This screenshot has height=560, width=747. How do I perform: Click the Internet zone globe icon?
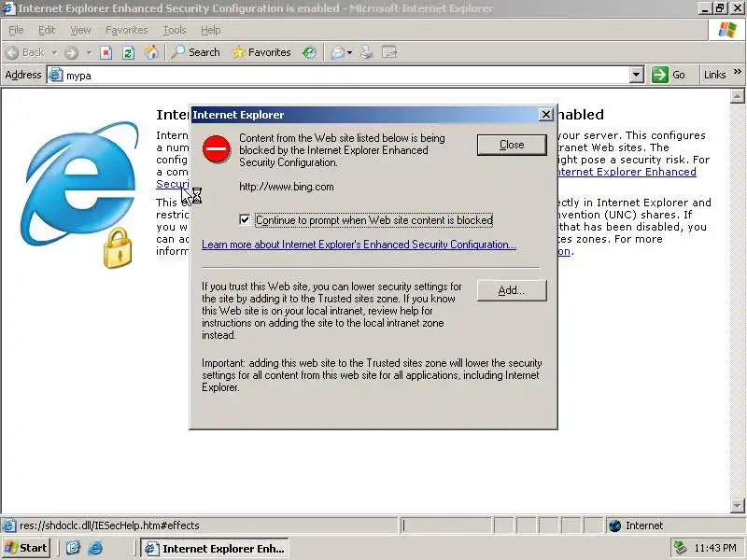[615, 525]
